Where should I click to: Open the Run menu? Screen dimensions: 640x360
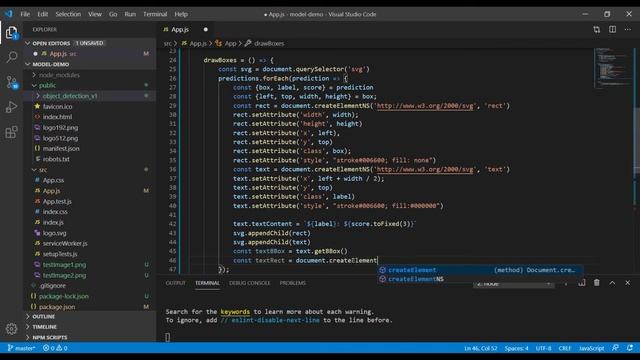(130, 14)
